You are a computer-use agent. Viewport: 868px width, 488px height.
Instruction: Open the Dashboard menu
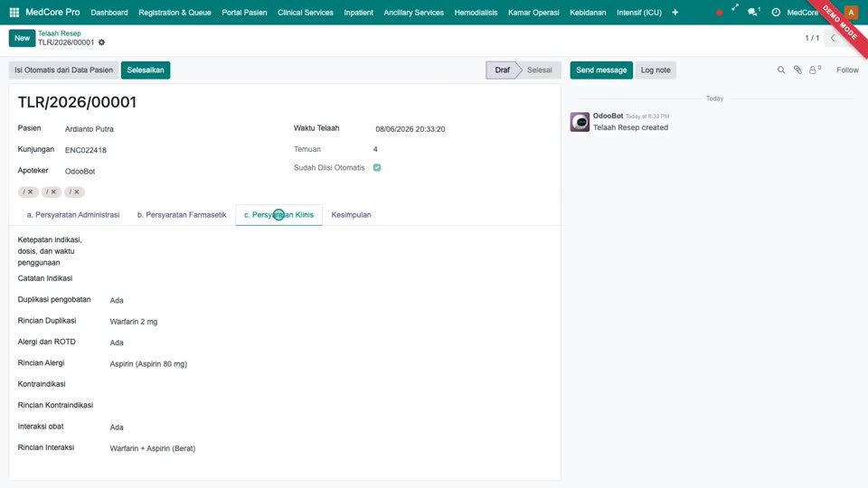109,12
